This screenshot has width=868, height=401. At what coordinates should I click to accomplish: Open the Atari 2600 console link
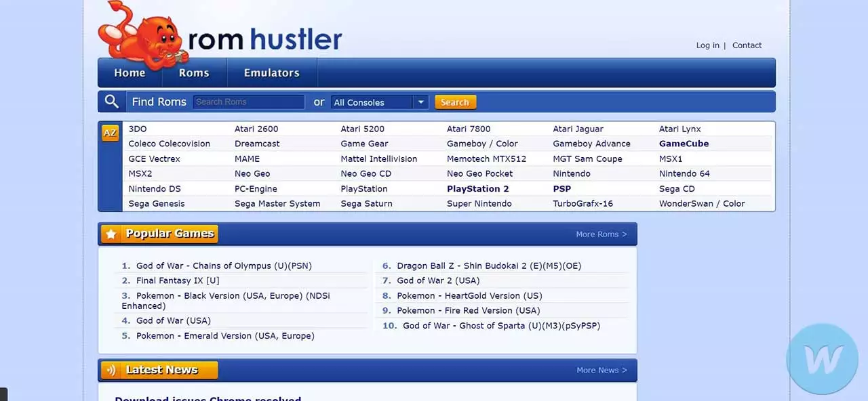(x=256, y=129)
